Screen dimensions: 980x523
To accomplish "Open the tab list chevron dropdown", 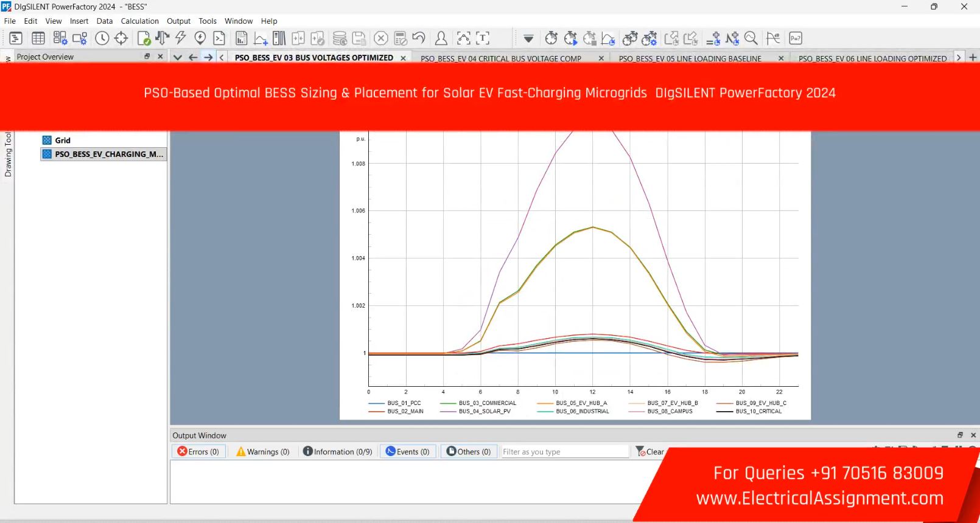I will tap(178, 57).
